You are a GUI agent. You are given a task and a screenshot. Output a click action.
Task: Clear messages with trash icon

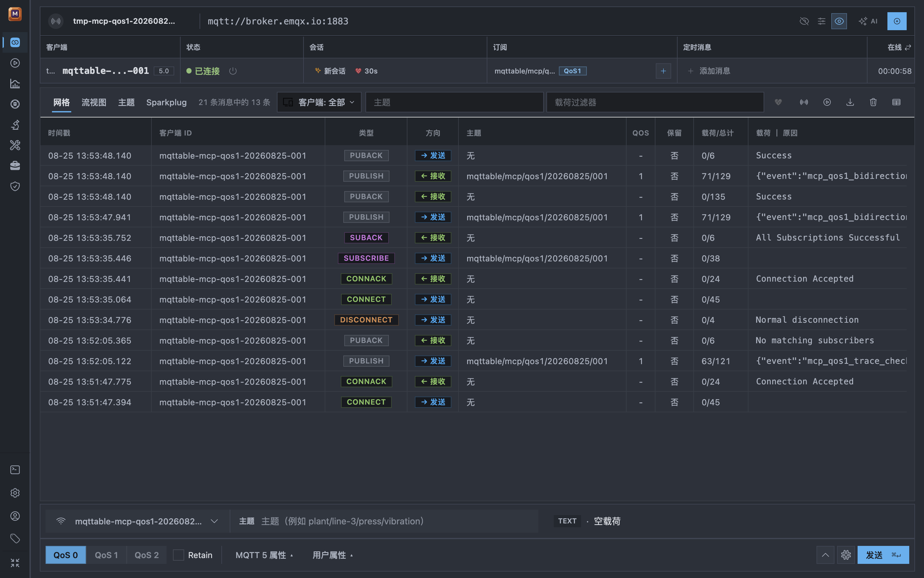[873, 102]
